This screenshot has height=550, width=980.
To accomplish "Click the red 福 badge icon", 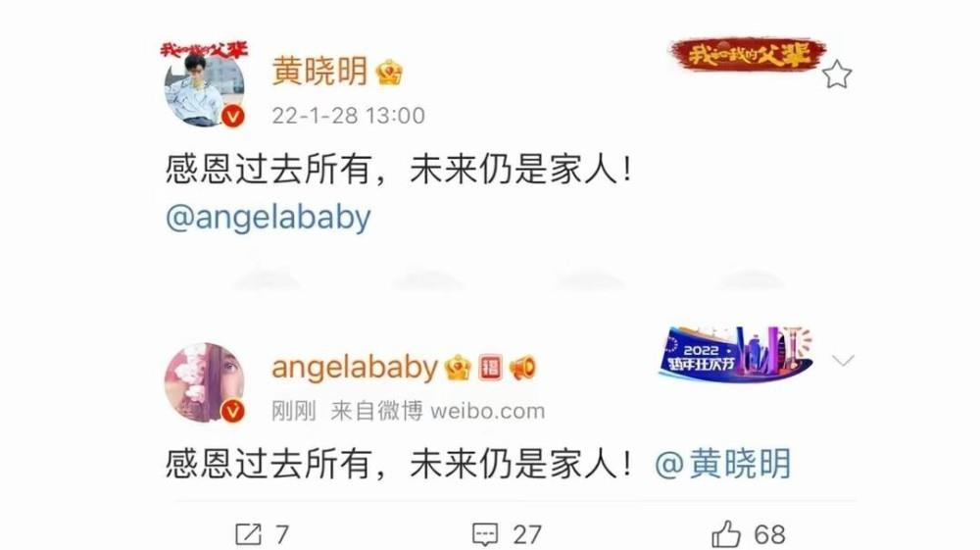I will 491,368.
